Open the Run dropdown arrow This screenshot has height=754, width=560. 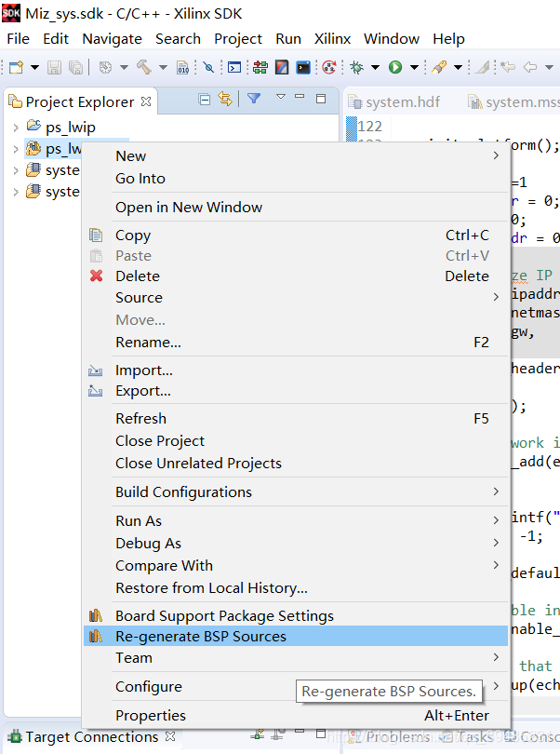pyautogui.click(x=414, y=67)
